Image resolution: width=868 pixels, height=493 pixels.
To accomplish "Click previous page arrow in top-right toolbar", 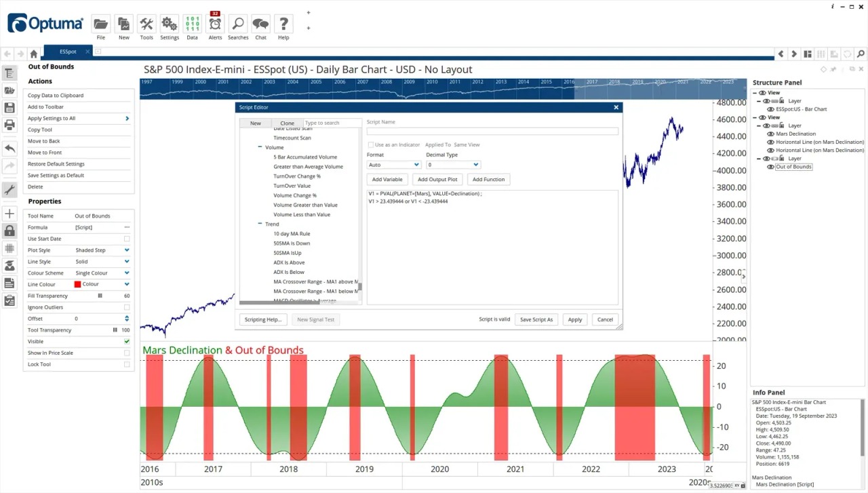I will point(781,54).
